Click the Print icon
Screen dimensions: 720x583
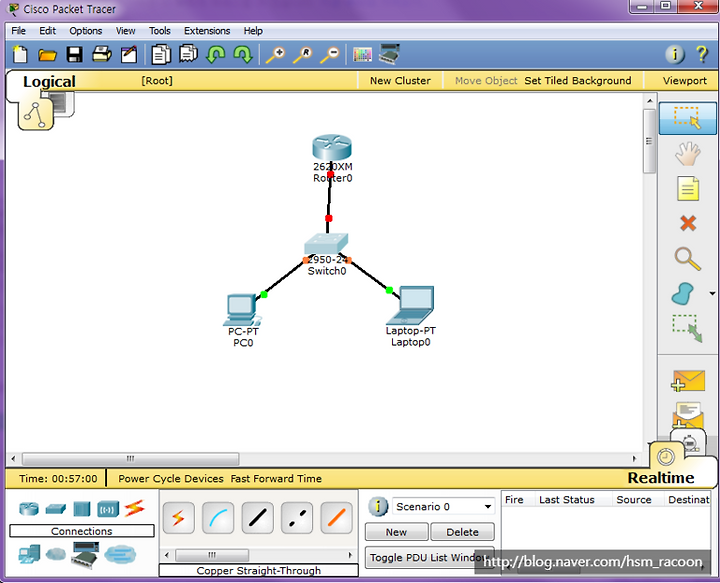(x=102, y=54)
